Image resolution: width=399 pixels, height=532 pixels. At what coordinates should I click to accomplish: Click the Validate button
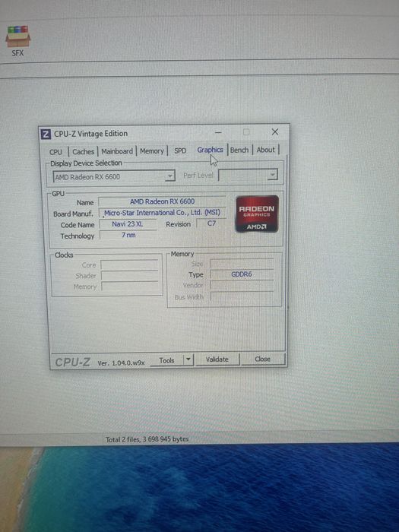[x=217, y=359]
